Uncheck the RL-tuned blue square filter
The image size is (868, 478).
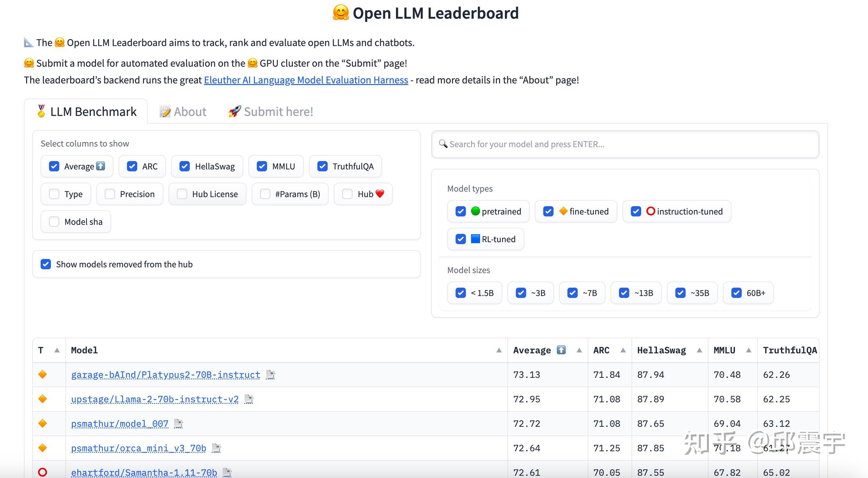461,239
